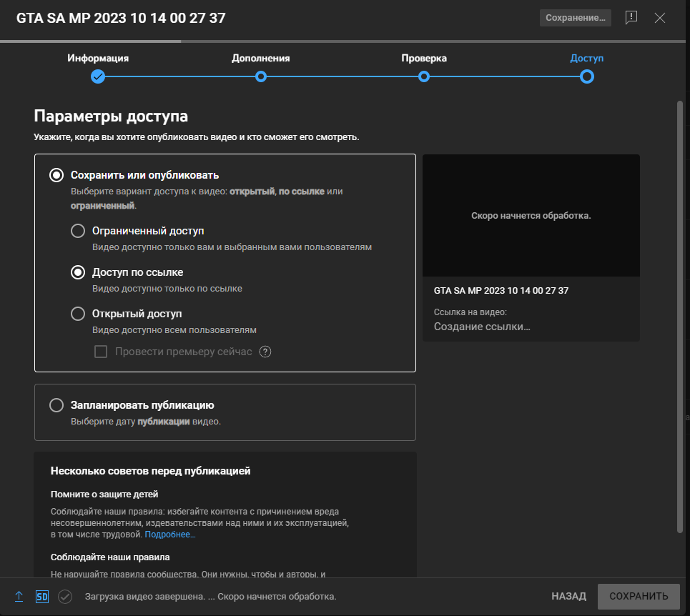
Task: Click the Проверка step circle
Action: tap(424, 76)
